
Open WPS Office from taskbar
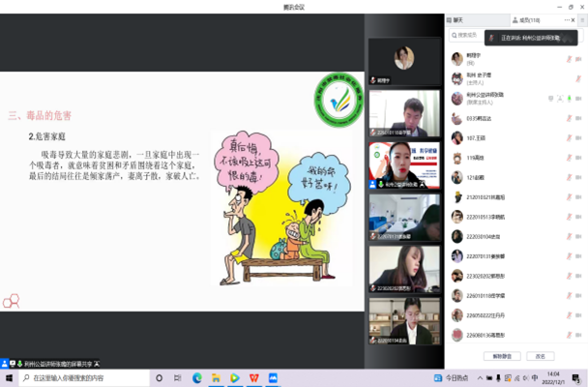[x=252, y=377]
